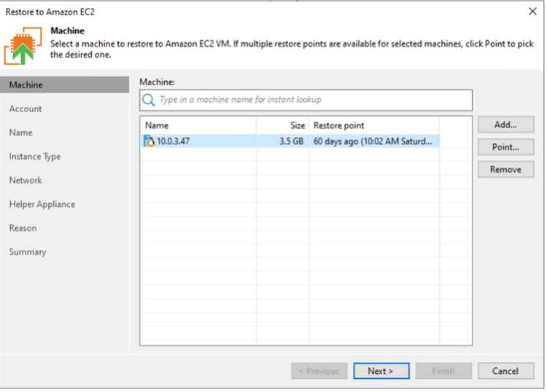The height and width of the screenshot is (392, 547).
Task: Jump to Helper Appliance step
Action: coord(42,205)
